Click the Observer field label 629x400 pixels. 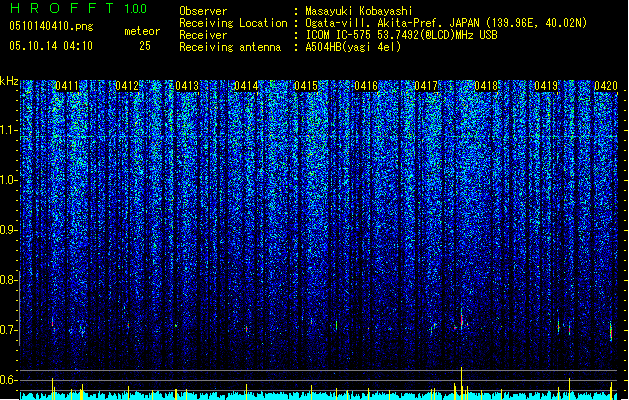203,11
